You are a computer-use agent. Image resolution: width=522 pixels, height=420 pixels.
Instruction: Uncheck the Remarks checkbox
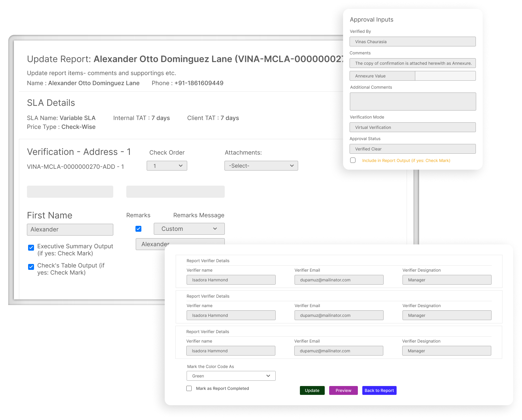click(x=138, y=229)
